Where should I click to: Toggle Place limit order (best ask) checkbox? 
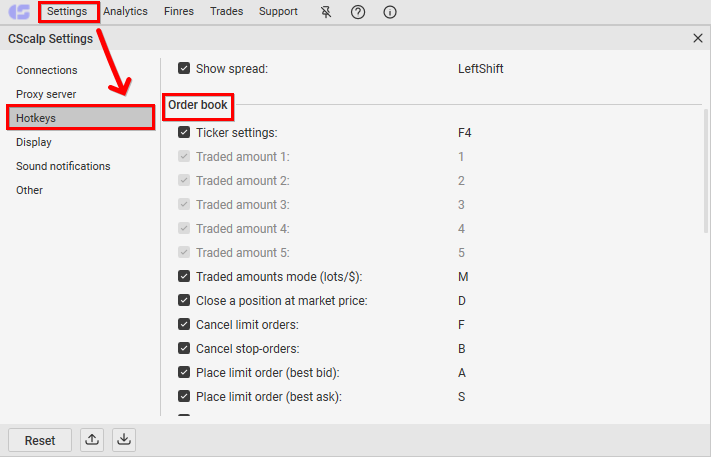pos(184,396)
